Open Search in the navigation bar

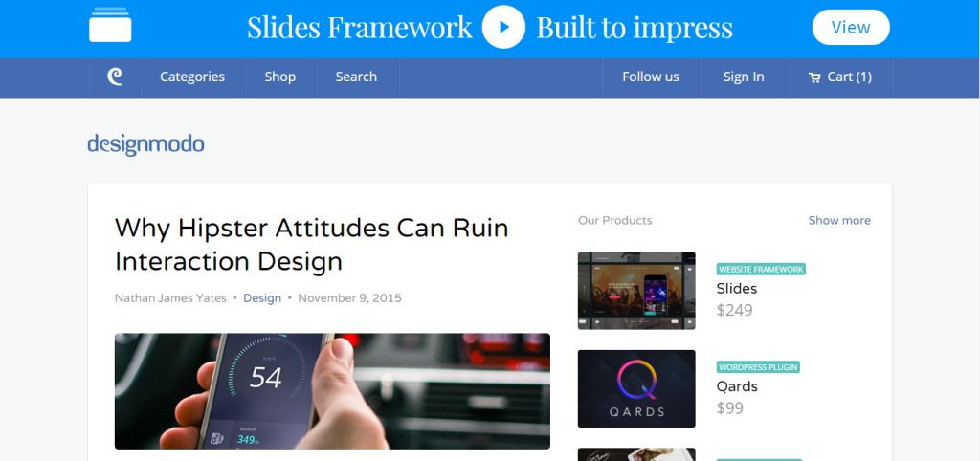[x=356, y=77]
